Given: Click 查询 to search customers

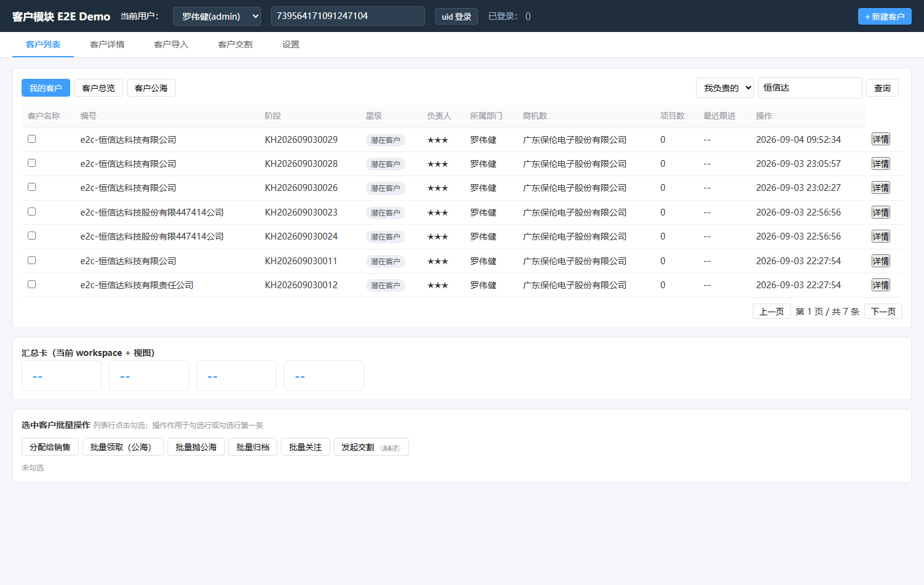Looking at the screenshot, I should [x=882, y=88].
